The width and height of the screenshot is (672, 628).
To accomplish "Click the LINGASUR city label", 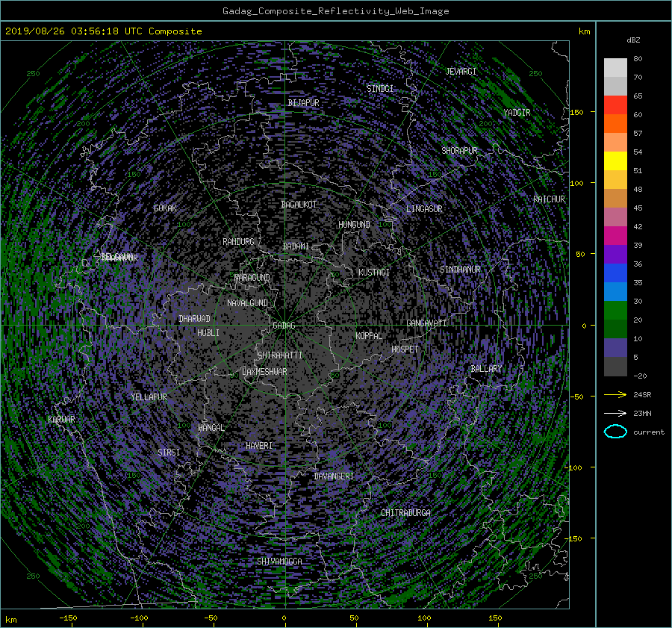I will click(424, 209).
